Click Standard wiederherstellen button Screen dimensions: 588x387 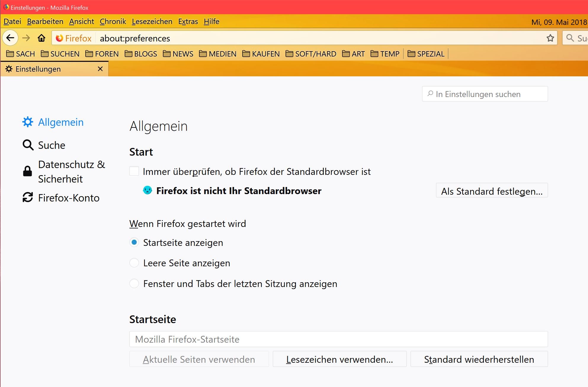pos(479,359)
